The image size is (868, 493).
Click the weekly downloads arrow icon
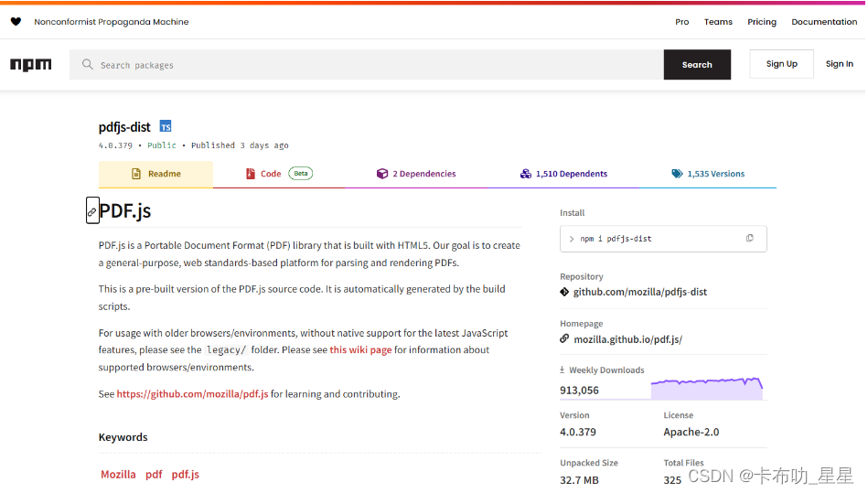[x=562, y=370]
